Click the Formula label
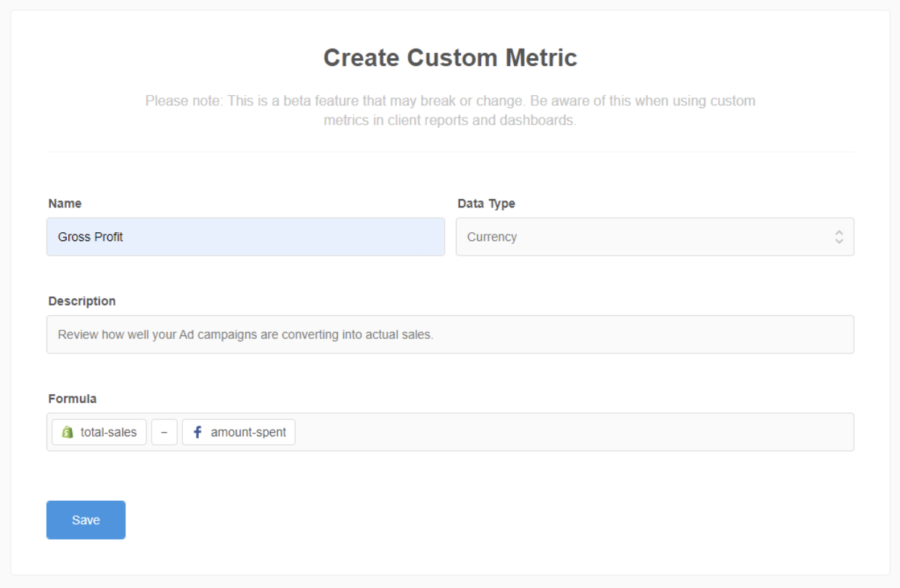900x588 pixels. [73, 399]
